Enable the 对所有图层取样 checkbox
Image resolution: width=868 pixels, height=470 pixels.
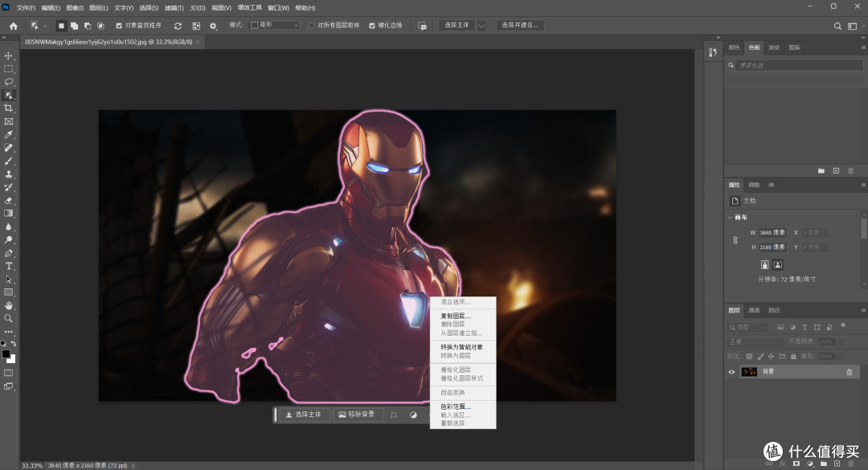click(311, 26)
